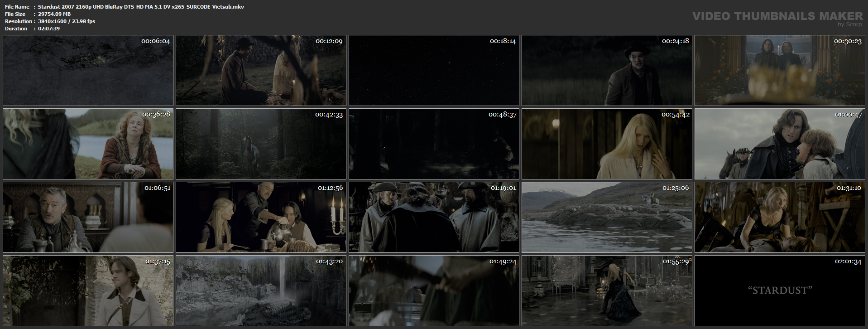Select the duration value "02:07:39"
The height and width of the screenshot is (329, 868).
click(x=49, y=29)
